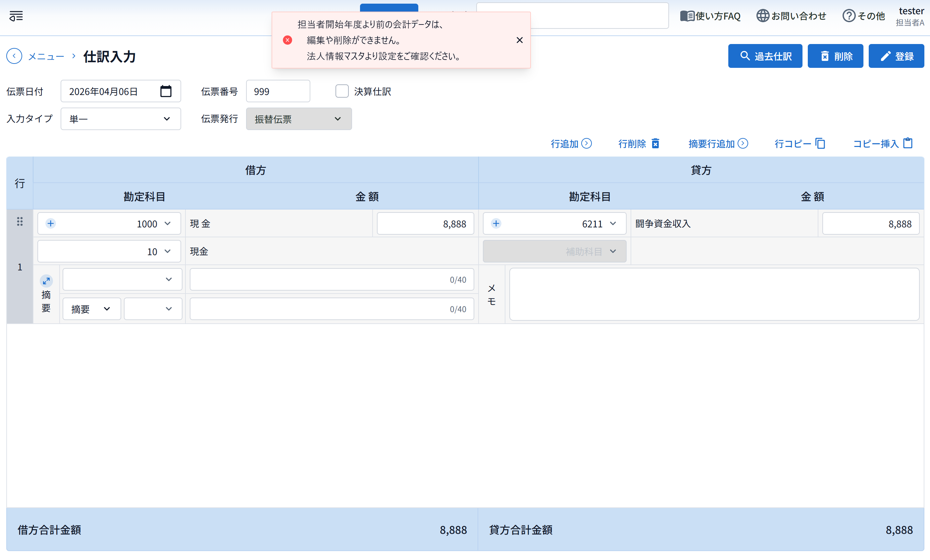The width and height of the screenshot is (930, 560).
Task: Click credit amount field 8,888
Action: (x=871, y=224)
